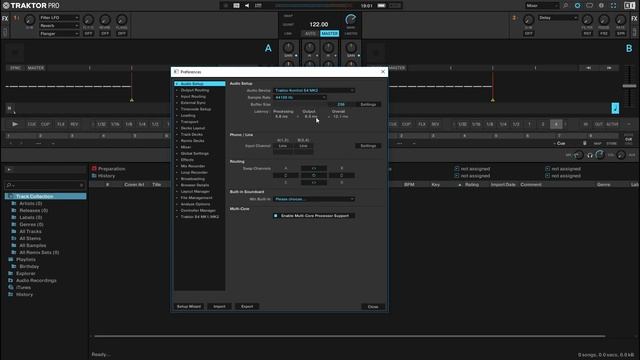640x360 pixels.
Task: Click the Deck B skip-forward button
Action: (609, 68)
